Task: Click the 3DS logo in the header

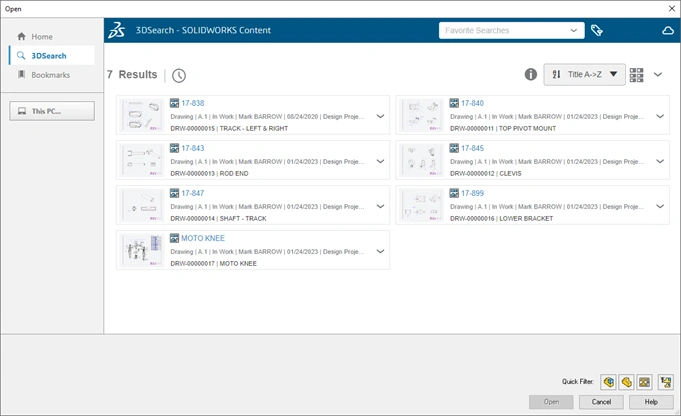Action: [116, 30]
